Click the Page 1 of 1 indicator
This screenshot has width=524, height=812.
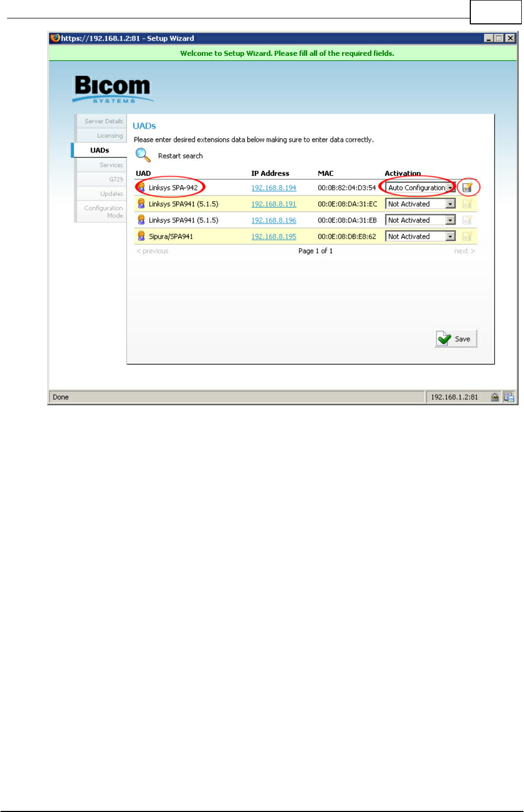click(316, 251)
